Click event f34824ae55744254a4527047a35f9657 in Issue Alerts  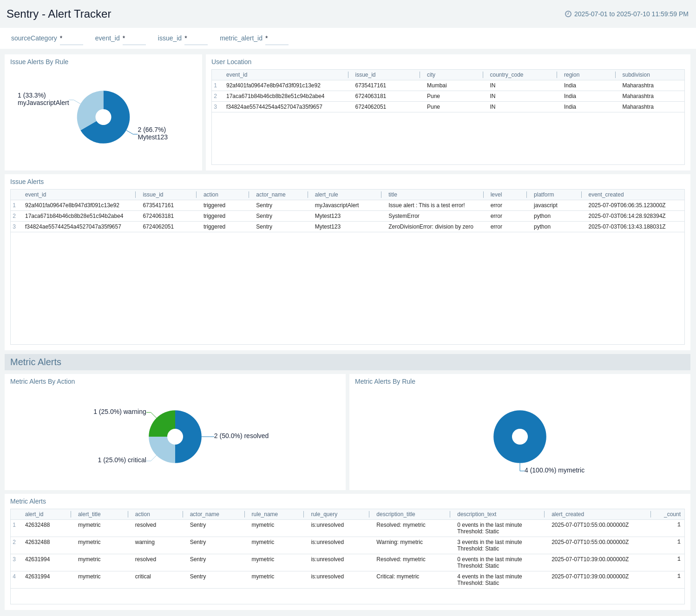tap(73, 227)
